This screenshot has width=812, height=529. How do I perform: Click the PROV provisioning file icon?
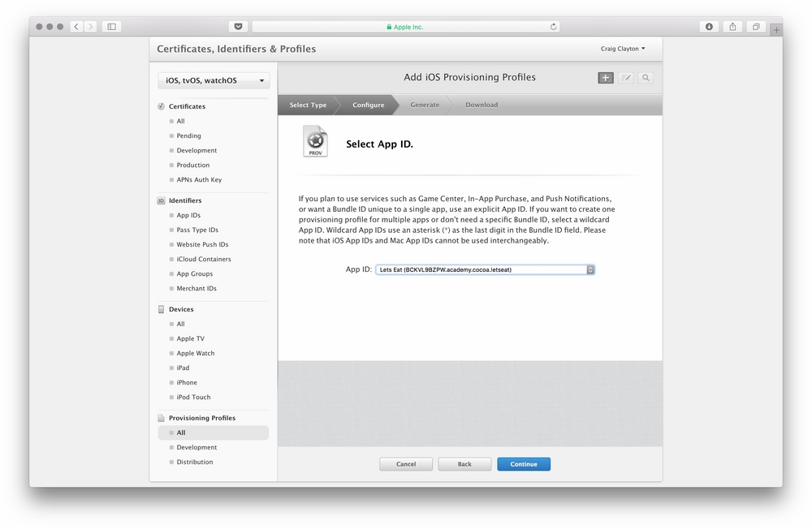(x=315, y=141)
